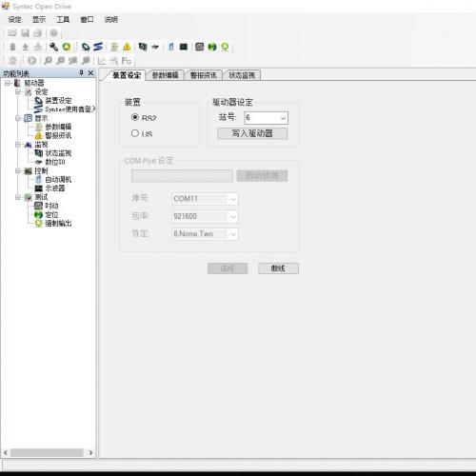
Task: Pin the 功能列表 panel with pushpin icon
Action: click(x=81, y=73)
